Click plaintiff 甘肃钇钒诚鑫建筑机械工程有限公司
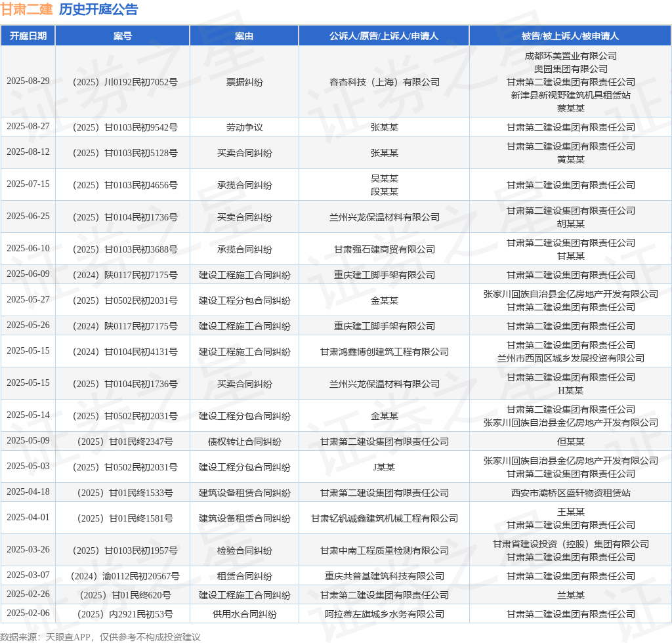Screen dimensions: 672x643 click(385, 519)
